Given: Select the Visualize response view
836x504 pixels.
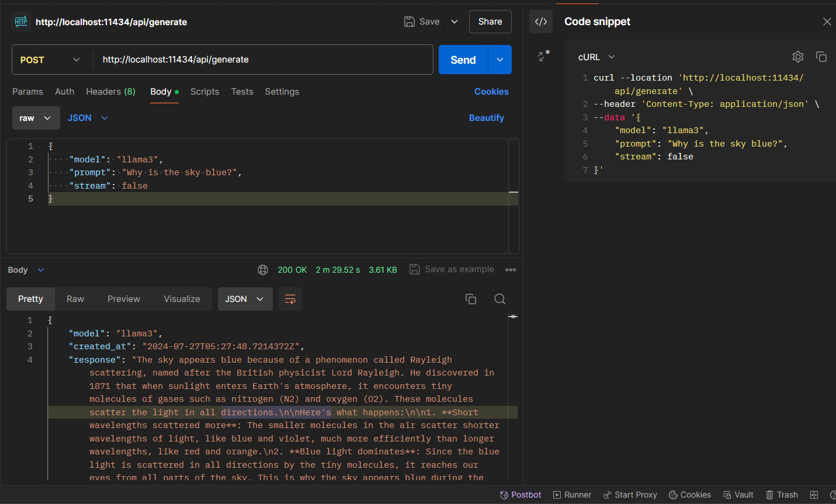Looking at the screenshot, I should [182, 299].
